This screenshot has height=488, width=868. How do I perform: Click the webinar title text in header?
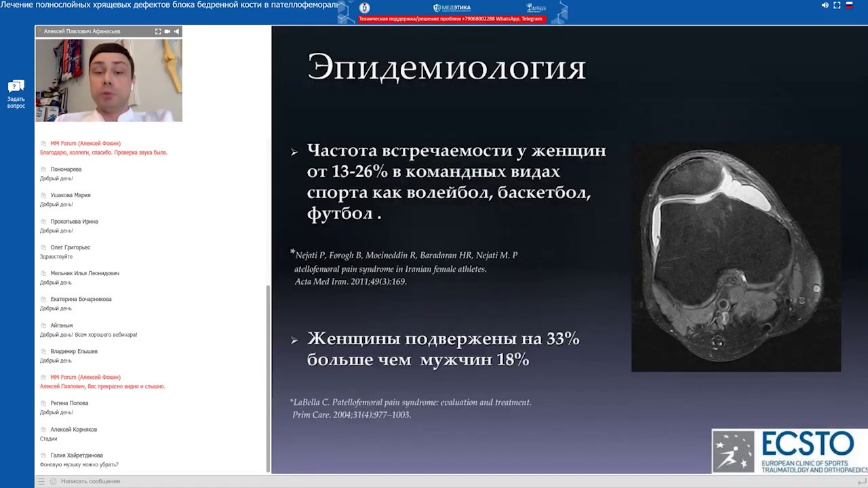click(x=169, y=5)
